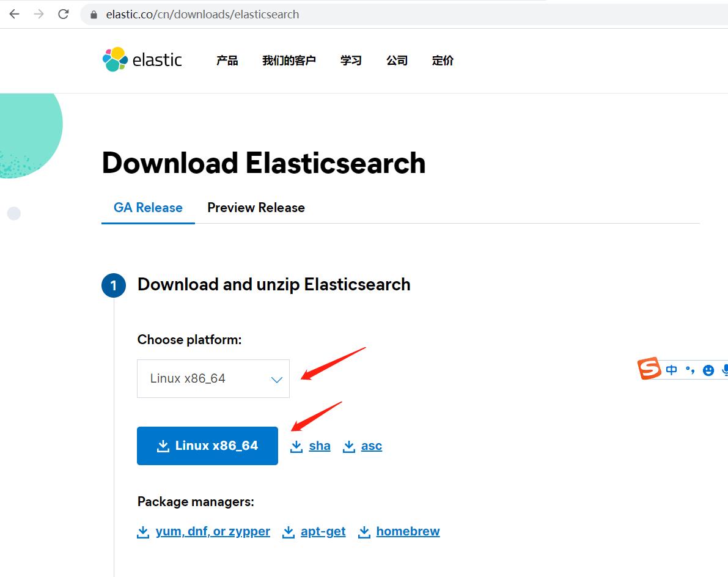Click the Choose platform: label
This screenshot has width=728, height=577.
pyautogui.click(x=189, y=340)
